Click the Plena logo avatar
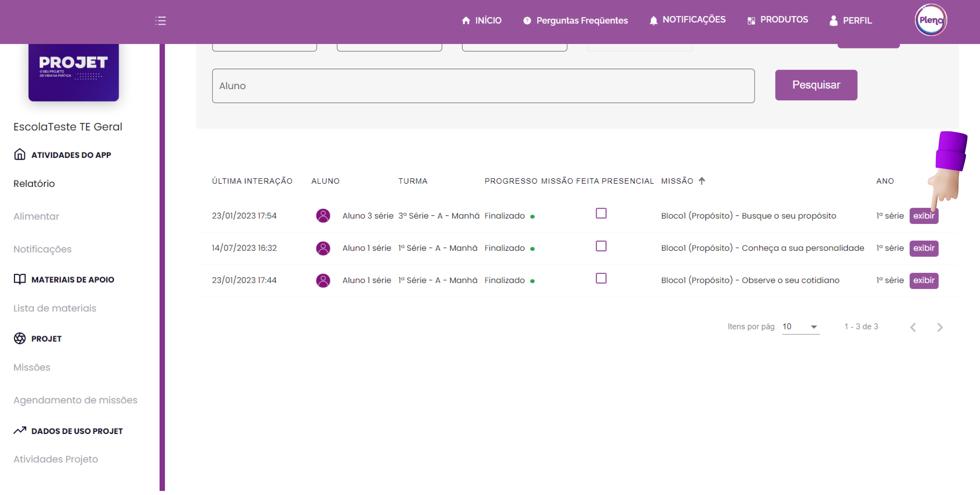 point(931,20)
